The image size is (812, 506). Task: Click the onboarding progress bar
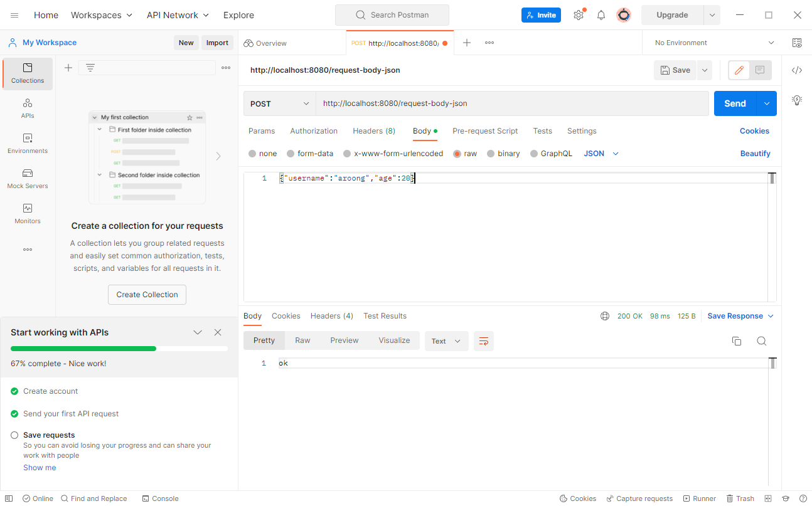(119, 349)
